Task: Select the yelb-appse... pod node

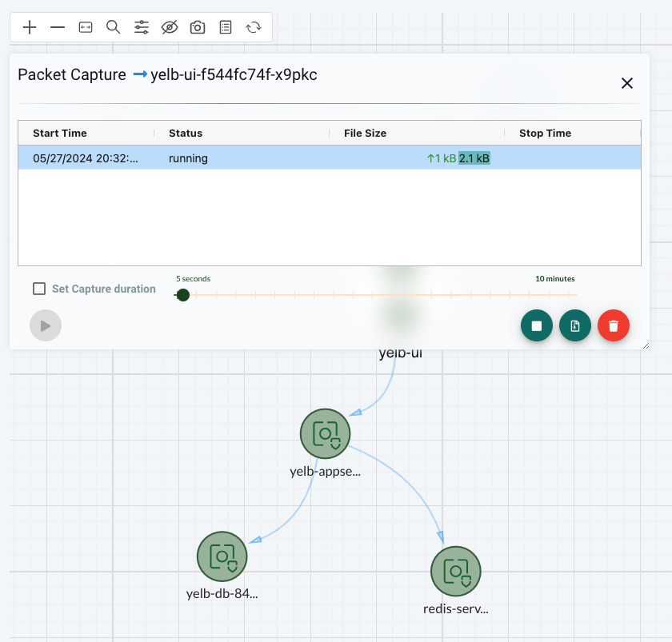Action: pos(326,434)
